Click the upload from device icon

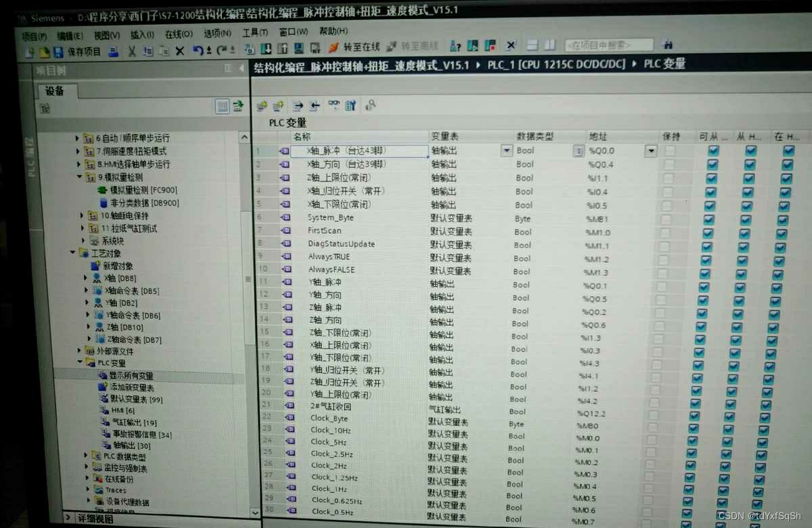pos(282,49)
